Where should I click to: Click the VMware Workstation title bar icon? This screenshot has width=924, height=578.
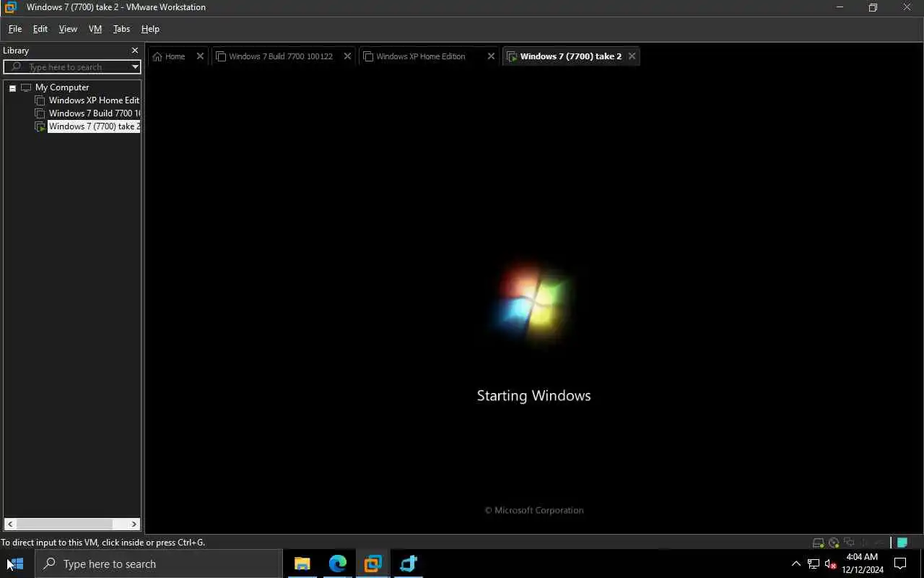click(10, 7)
